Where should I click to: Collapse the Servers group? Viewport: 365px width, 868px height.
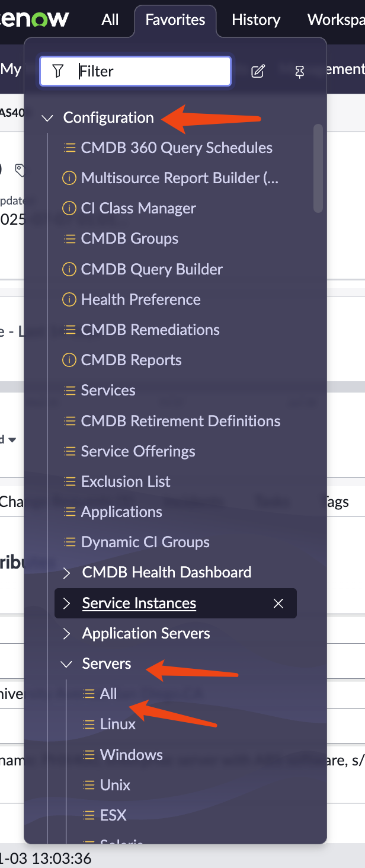pyautogui.click(x=67, y=664)
